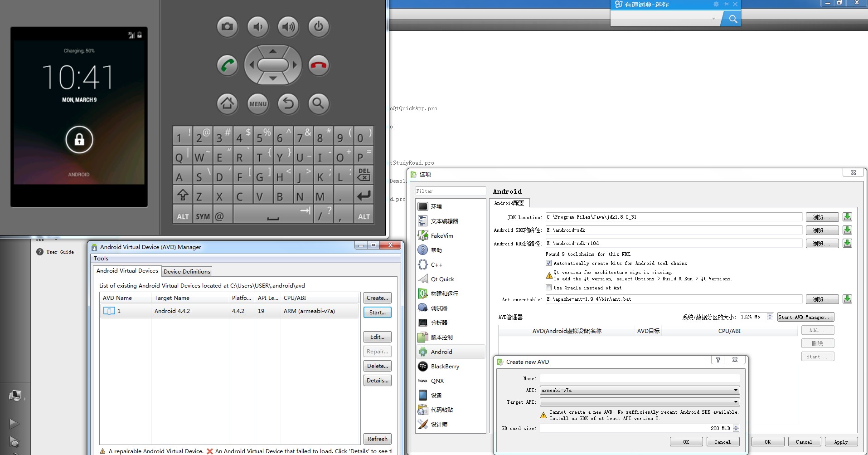The image size is (868, 455).
Task: Decrease SD card size with down arrow
Action: 736,430
